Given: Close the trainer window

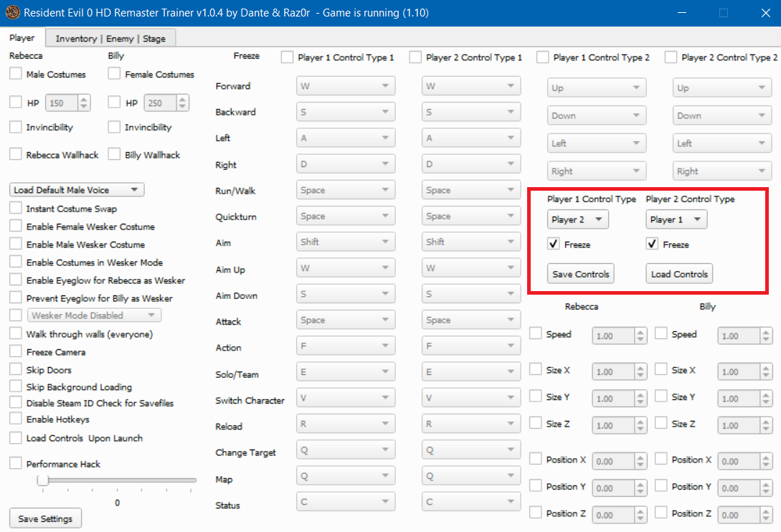Looking at the screenshot, I should coord(765,12).
